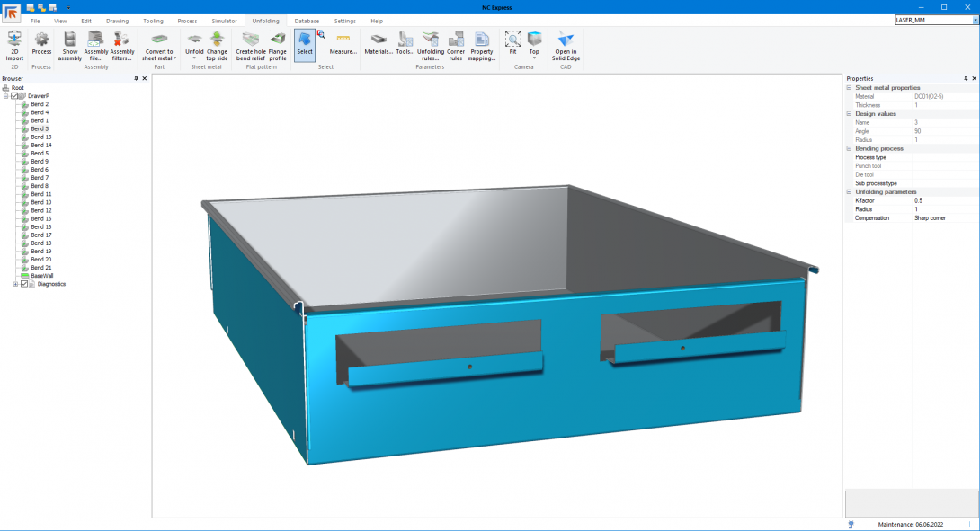The height and width of the screenshot is (531, 980).
Task: Pin the Browser panel
Action: tap(136, 79)
